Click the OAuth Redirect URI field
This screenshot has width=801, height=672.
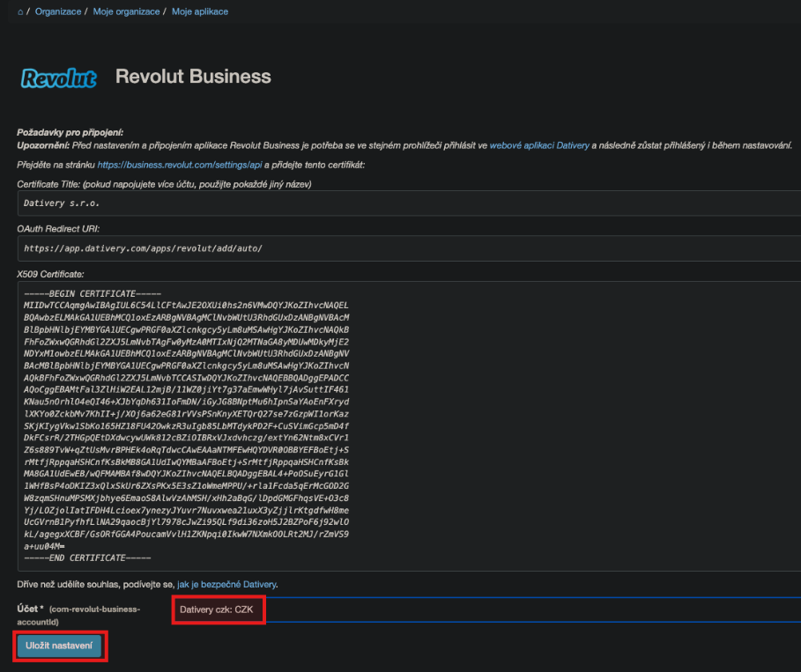(x=409, y=248)
